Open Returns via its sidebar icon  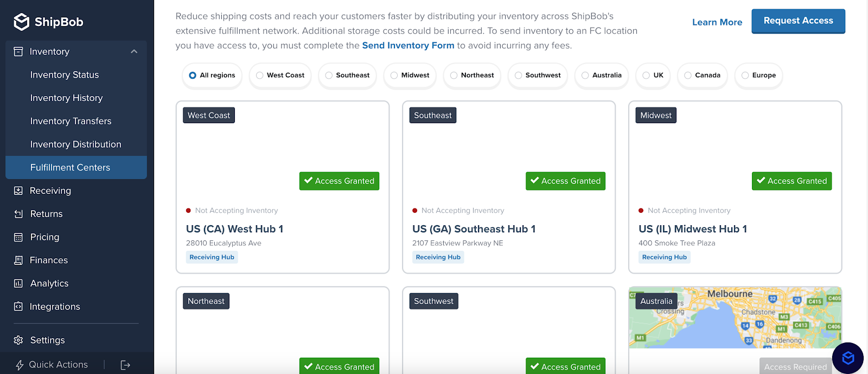pos(18,214)
